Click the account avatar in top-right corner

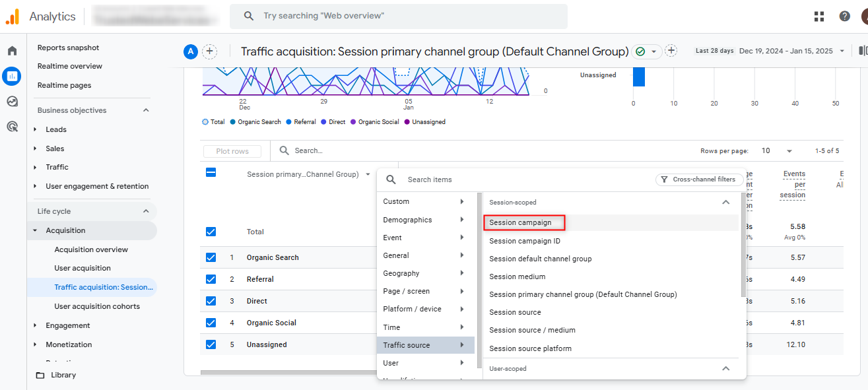pyautogui.click(x=864, y=16)
